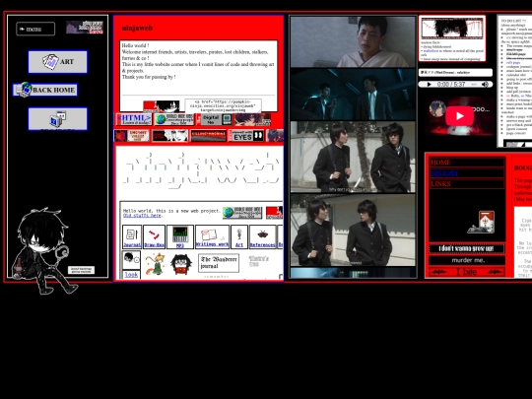The image size is (532, 399).
Task: Click the ninjaweb heading in red panel
Action: 137,28
